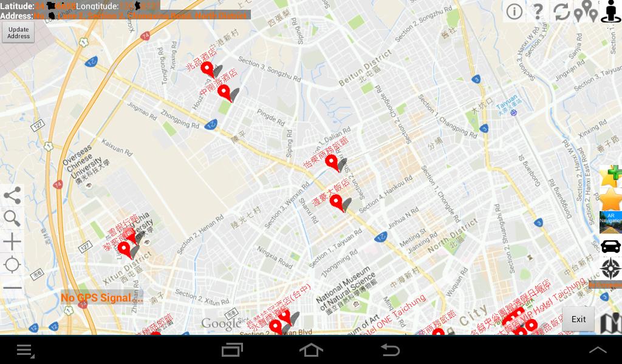The width and height of the screenshot is (622, 364).
Task: Tap the Latitude readout at top
Action: tap(38, 5)
